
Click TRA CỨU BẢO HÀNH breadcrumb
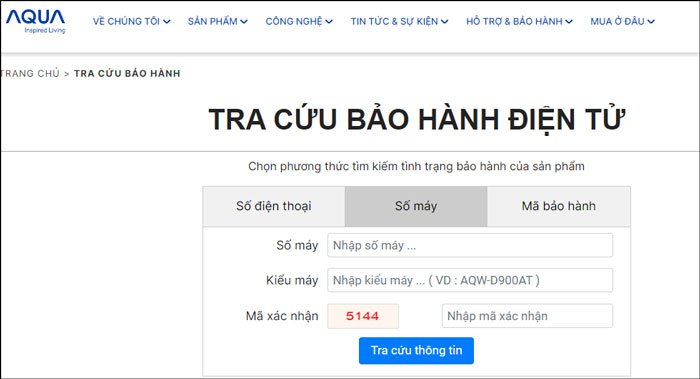pyautogui.click(x=127, y=74)
